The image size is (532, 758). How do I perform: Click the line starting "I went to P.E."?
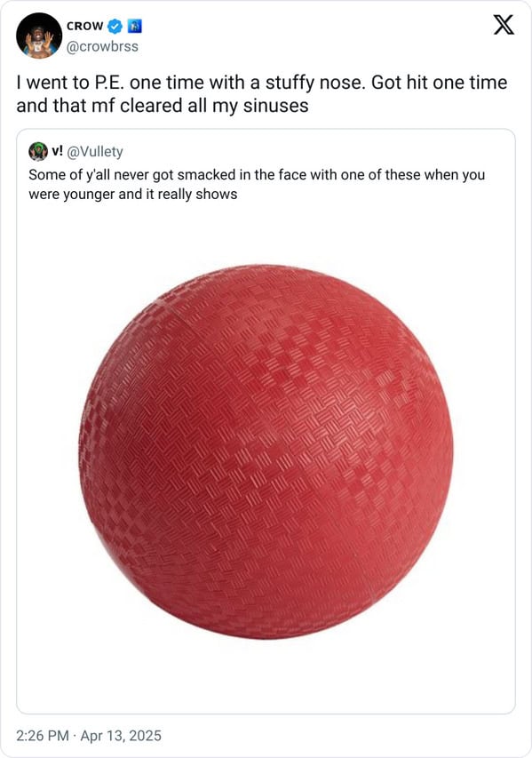tap(262, 83)
